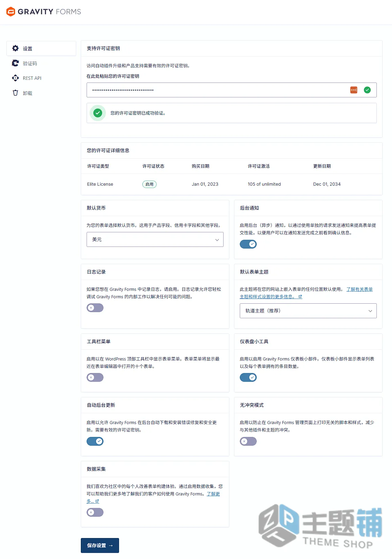This screenshot has width=392, height=559.
Task: Disable the 自动后台更新 toggle
Action: 95,441
